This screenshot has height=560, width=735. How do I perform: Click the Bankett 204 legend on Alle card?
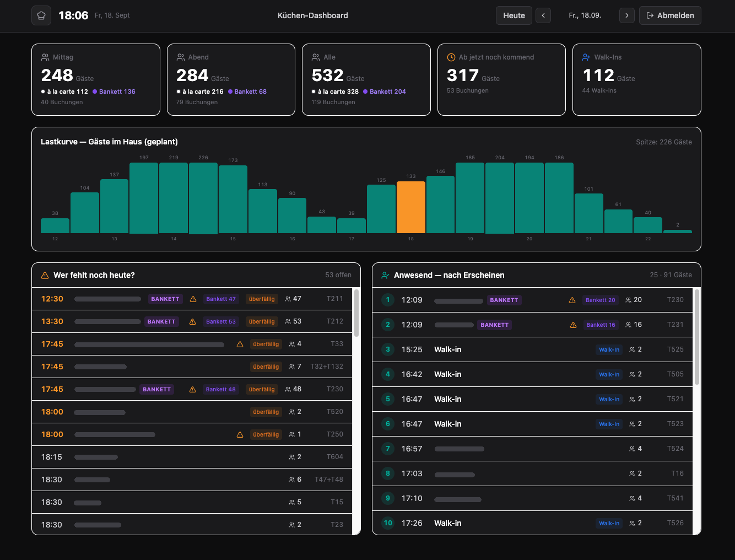(385, 91)
